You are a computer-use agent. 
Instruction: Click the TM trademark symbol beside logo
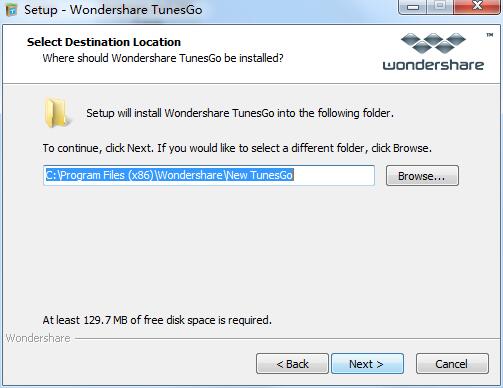[x=489, y=35]
